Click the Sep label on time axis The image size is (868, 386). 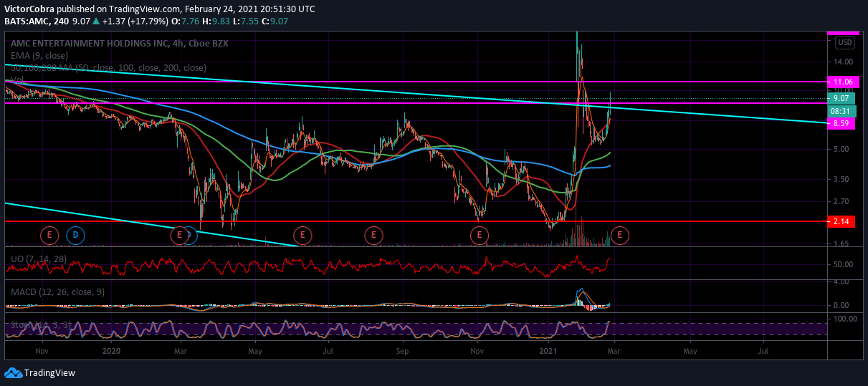pyautogui.click(x=402, y=352)
